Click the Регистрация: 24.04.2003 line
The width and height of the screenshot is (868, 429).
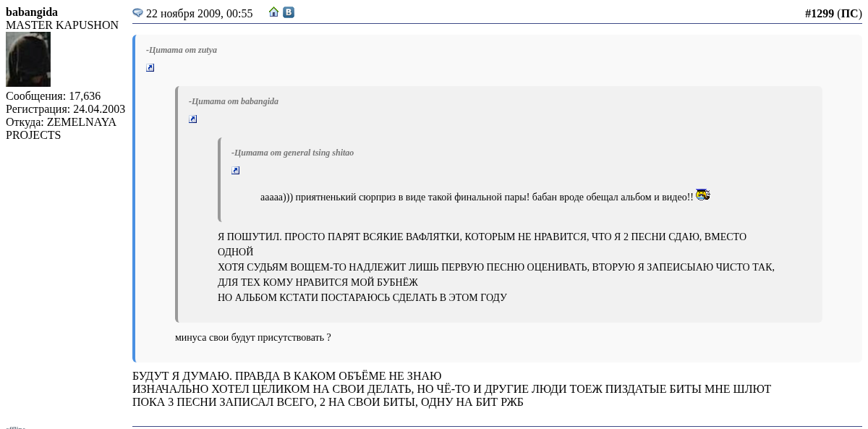[x=65, y=109]
